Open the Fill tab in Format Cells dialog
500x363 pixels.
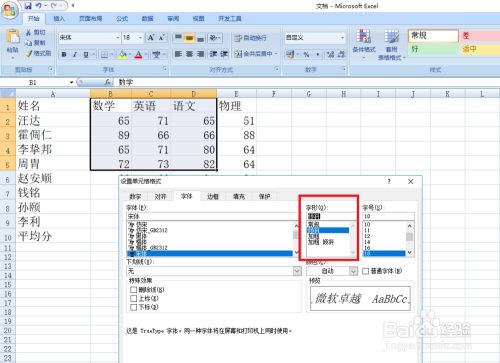tap(239, 197)
